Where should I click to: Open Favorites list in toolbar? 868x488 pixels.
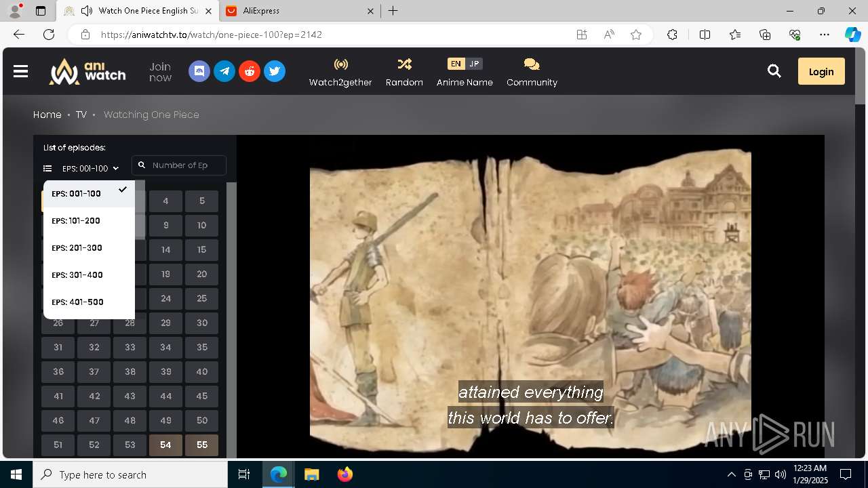tap(735, 35)
